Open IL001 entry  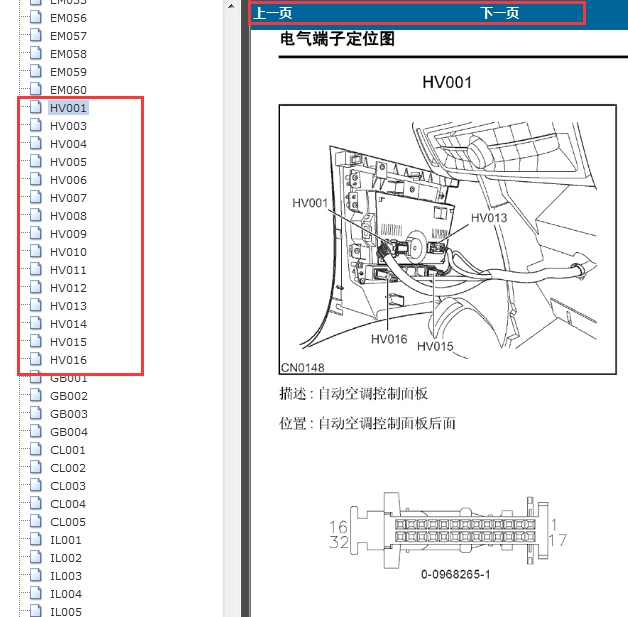66,541
